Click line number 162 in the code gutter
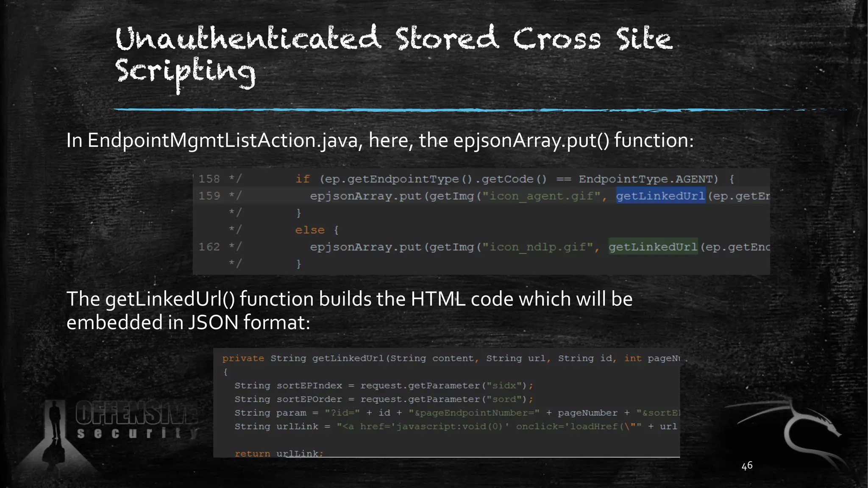This screenshot has width=868, height=488. 209,247
